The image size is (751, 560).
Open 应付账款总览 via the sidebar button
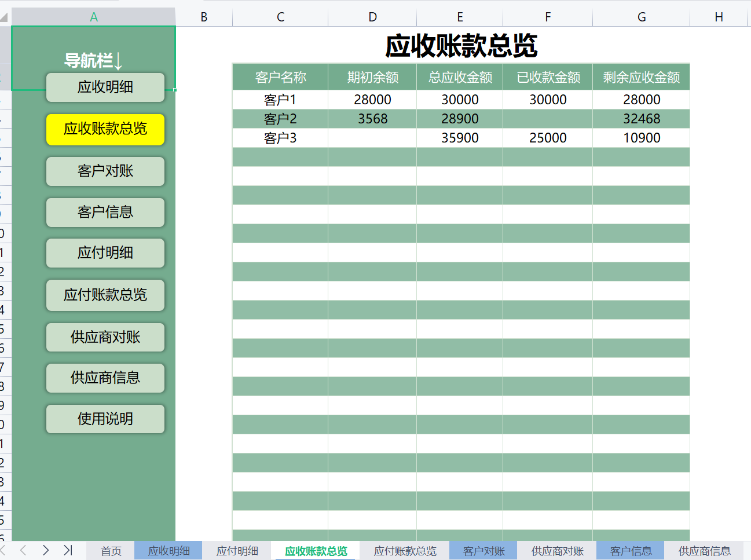click(105, 295)
